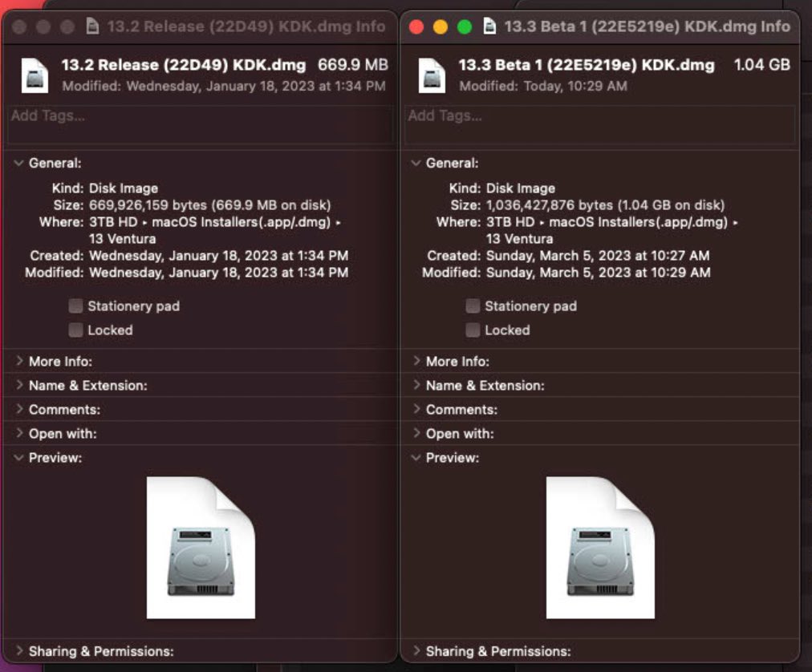
Task: Click the 1.04 GB size in header
Action: (x=761, y=65)
